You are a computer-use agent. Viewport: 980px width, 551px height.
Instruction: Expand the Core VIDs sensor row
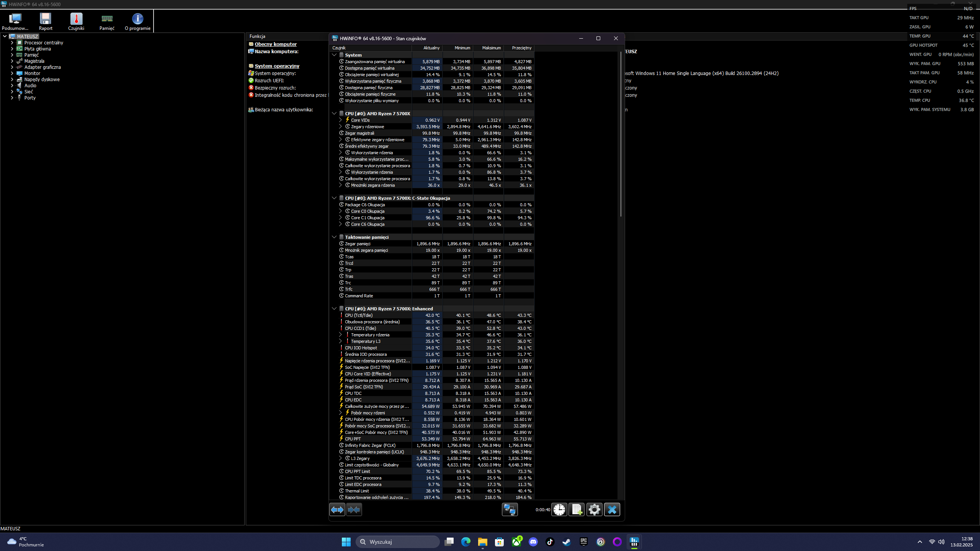[340, 120]
